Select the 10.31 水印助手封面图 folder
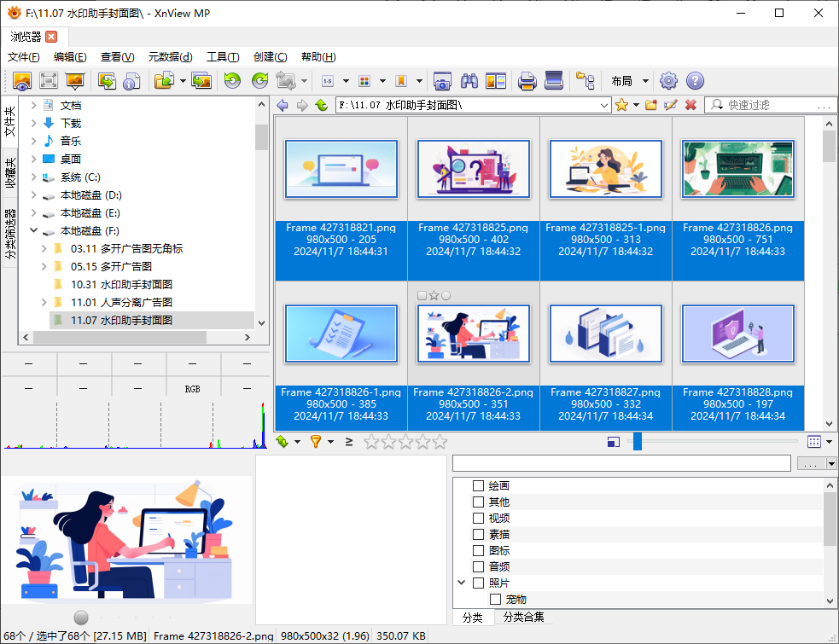Image resolution: width=839 pixels, height=644 pixels. [121, 285]
